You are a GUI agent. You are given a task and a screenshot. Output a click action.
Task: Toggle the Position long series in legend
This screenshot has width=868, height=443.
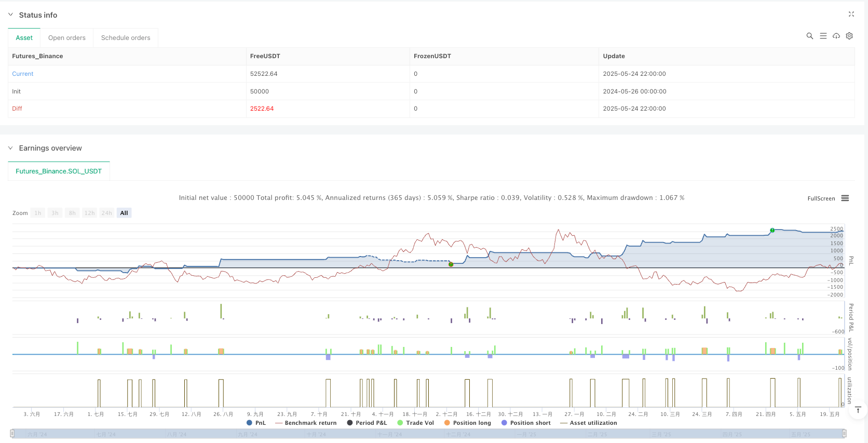coord(468,423)
